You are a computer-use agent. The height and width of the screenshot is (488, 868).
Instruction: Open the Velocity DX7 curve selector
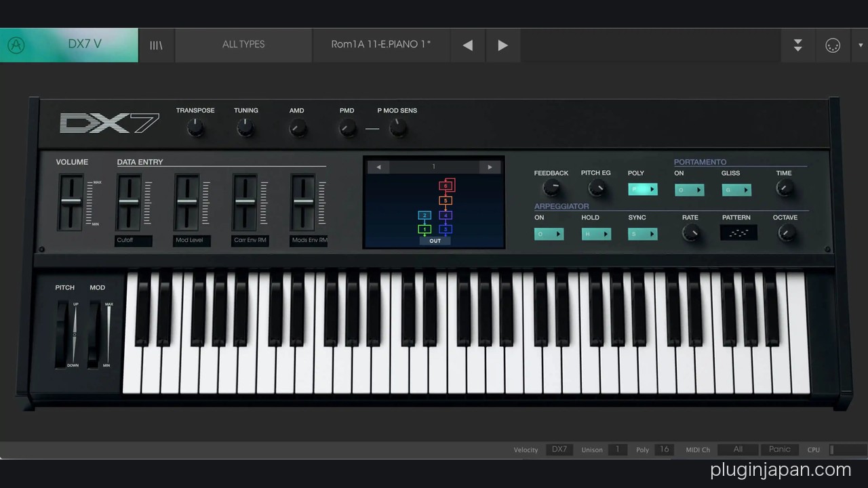559,449
